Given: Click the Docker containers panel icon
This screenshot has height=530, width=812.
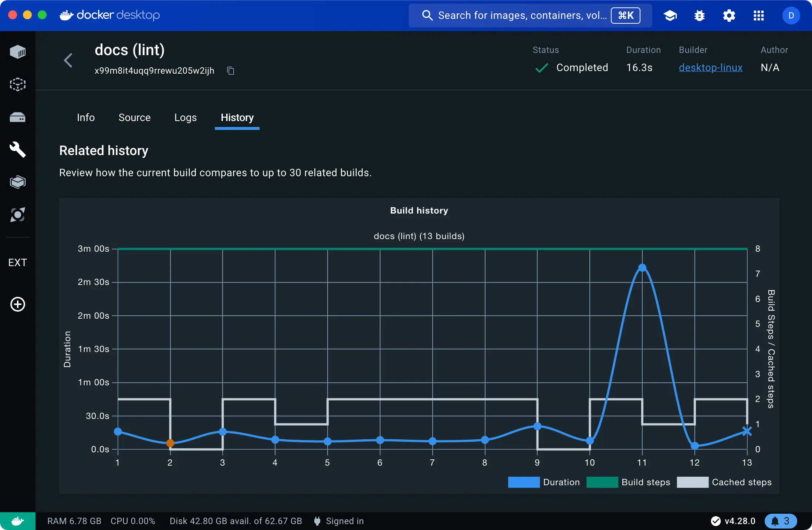Looking at the screenshot, I should point(18,51).
